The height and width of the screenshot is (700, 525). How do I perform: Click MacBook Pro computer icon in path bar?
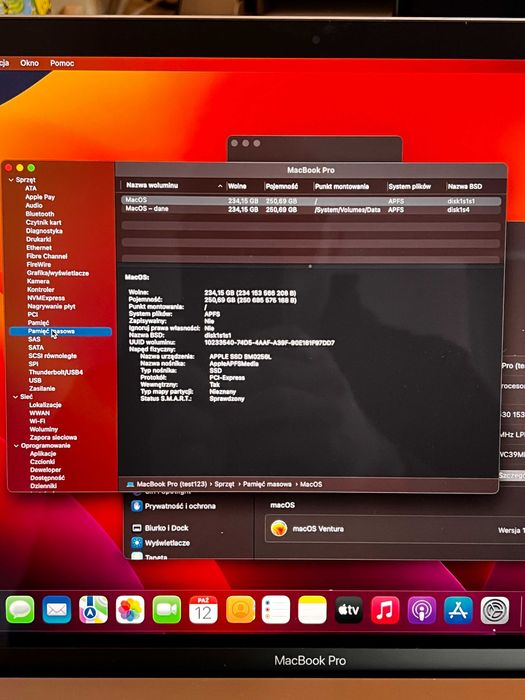130,484
